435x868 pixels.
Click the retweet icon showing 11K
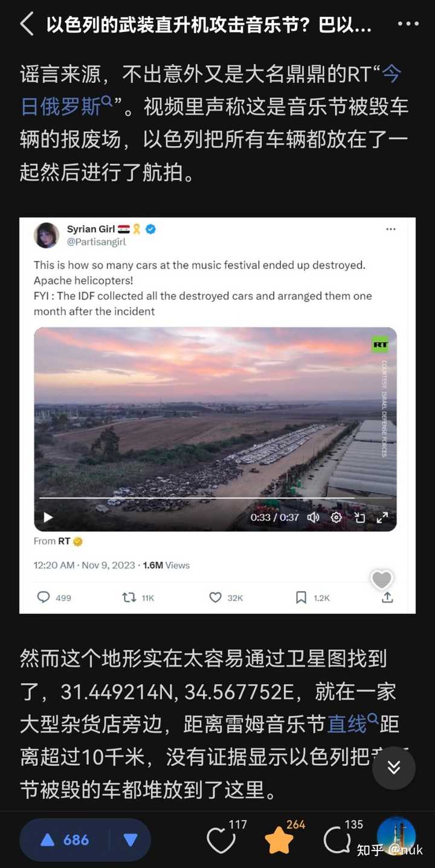[129, 597]
